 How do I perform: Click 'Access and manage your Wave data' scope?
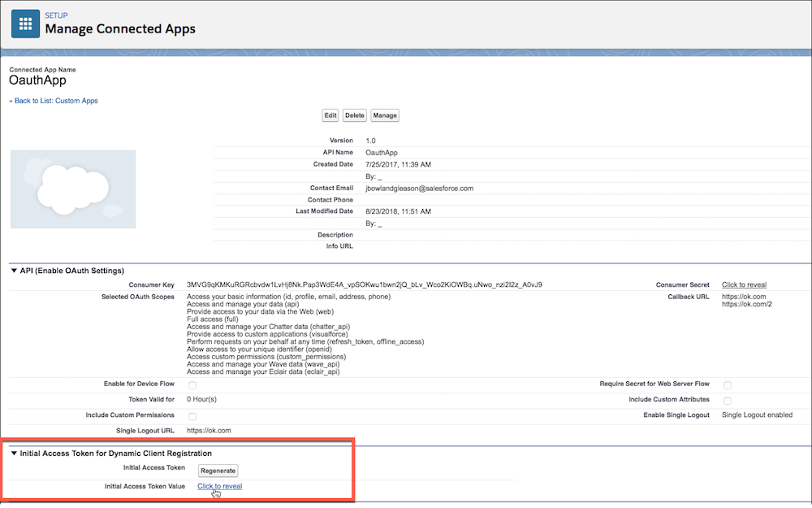(263, 364)
